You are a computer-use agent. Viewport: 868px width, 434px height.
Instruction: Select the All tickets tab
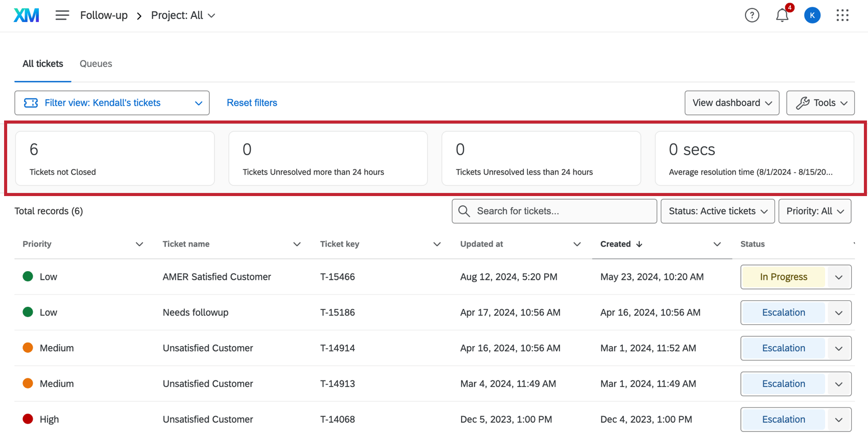tap(43, 64)
